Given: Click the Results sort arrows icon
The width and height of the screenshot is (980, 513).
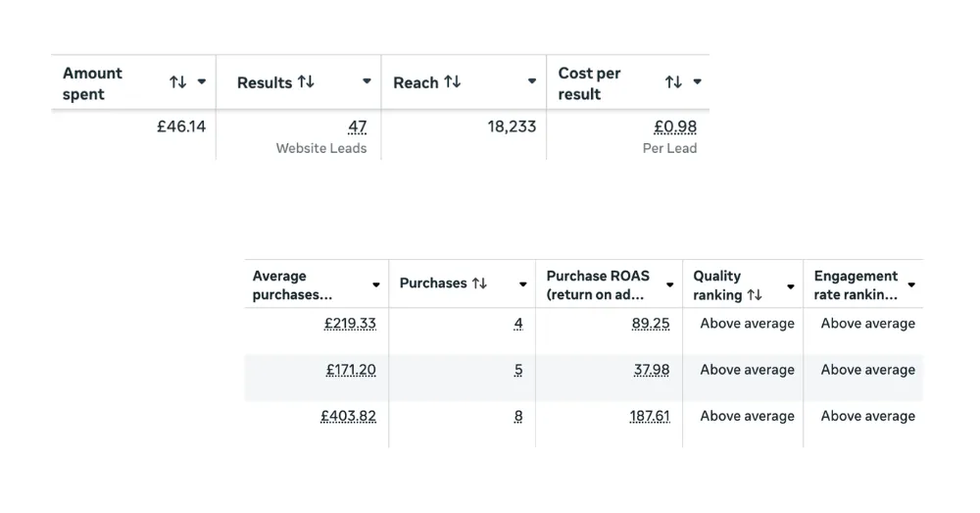Looking at the screenshot, I should point(306,82).
